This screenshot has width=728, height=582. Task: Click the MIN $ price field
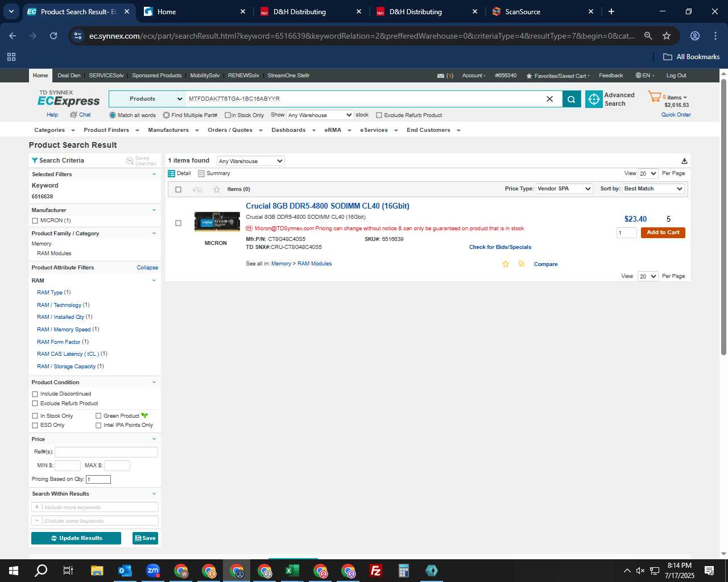pyautogui.click(x=67, y=465)
